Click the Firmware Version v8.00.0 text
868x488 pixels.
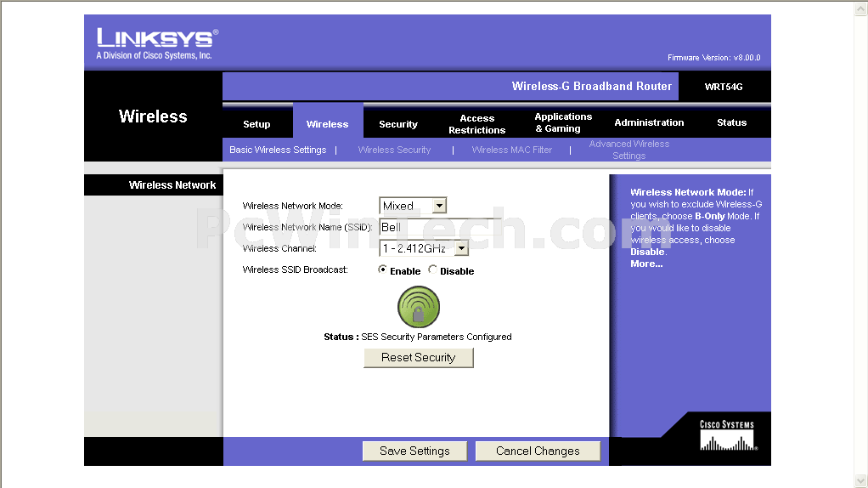[713, 58]
